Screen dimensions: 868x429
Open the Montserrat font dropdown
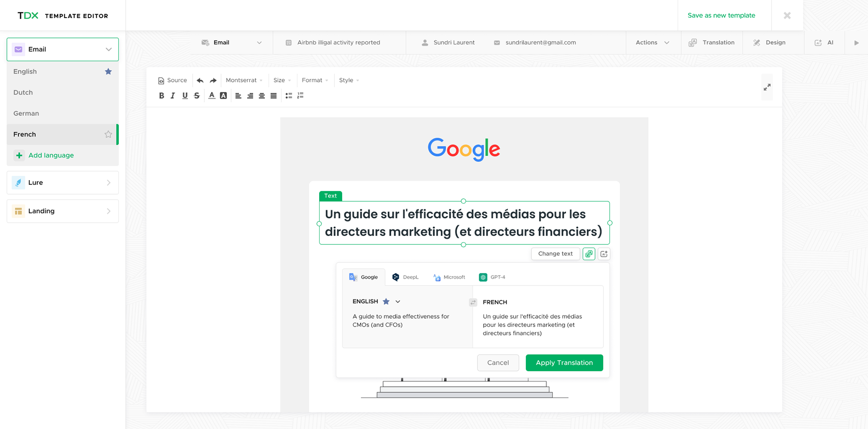[244, 80]
